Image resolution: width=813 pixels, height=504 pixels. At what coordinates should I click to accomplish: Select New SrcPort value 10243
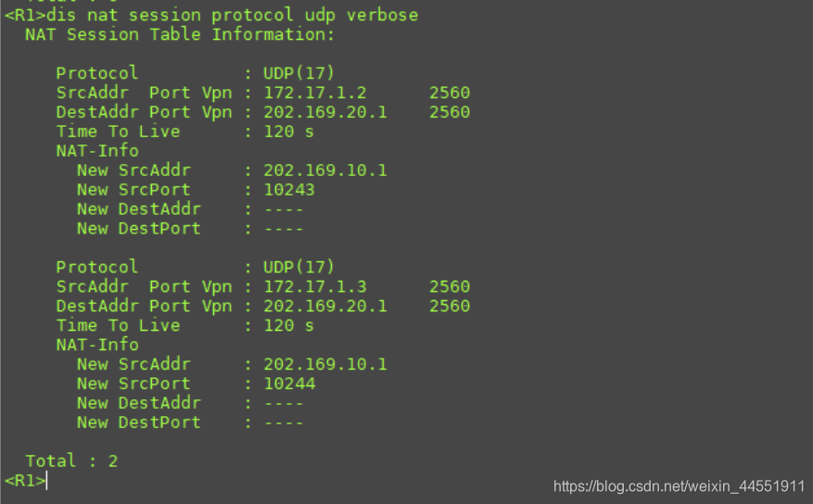[x=289, y=190]
